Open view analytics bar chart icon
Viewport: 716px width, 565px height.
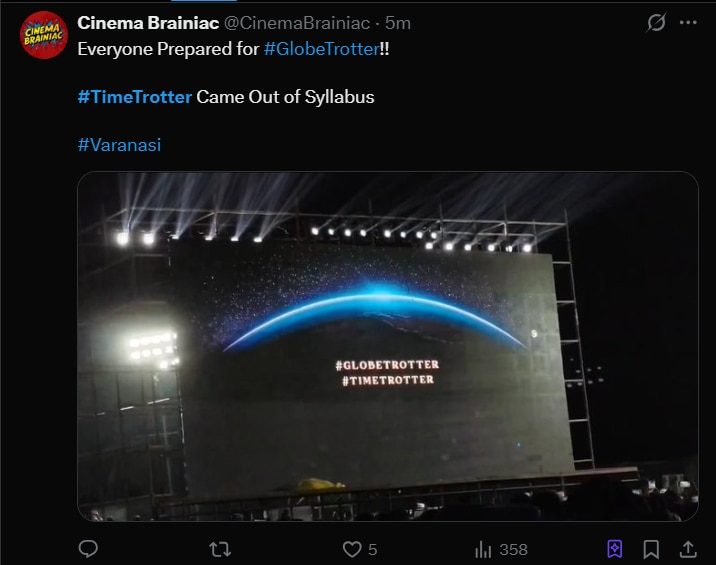pyautogui.click(x=484, y=549)
